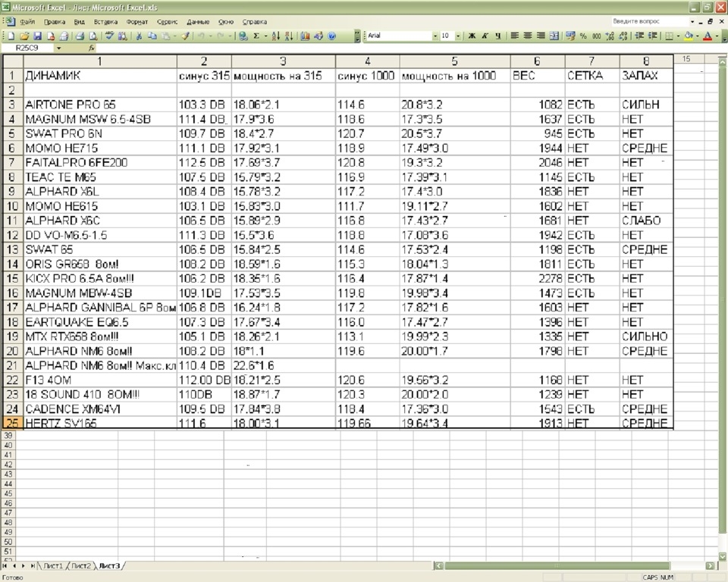Viewport: 728px width, 582px height.
Task: Select cell AIRTONE PRO 65
Action: coord(100,105)
